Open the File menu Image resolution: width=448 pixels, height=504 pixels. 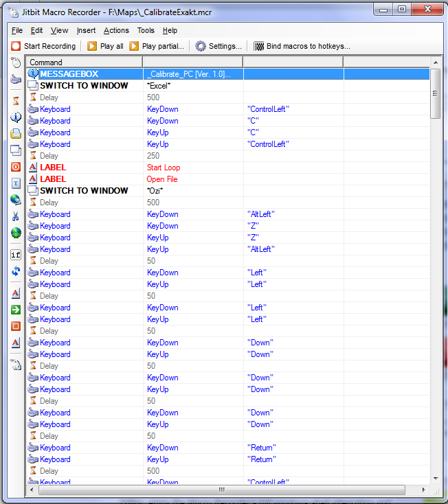17,30
